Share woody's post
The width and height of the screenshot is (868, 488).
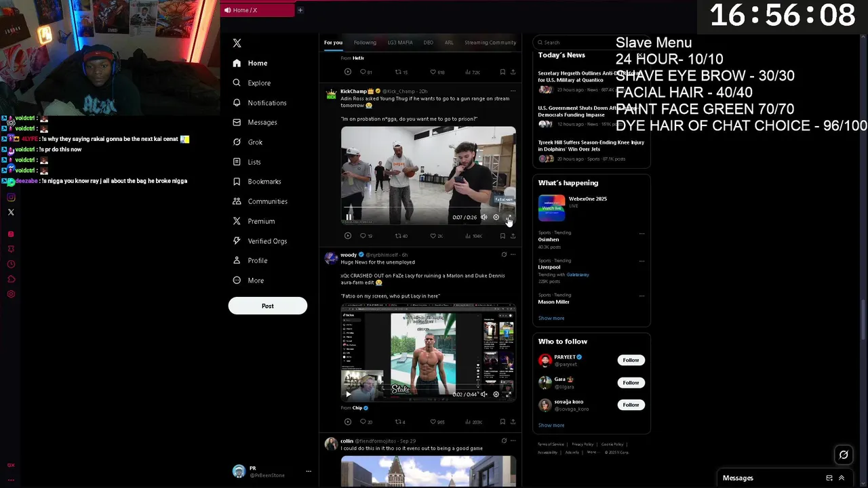pyautogui.click(x=513, y=422)
